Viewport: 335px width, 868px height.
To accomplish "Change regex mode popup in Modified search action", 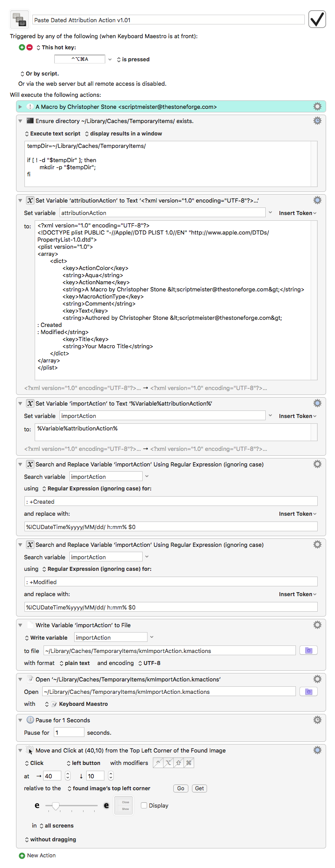I will click(x=96, y=569).
